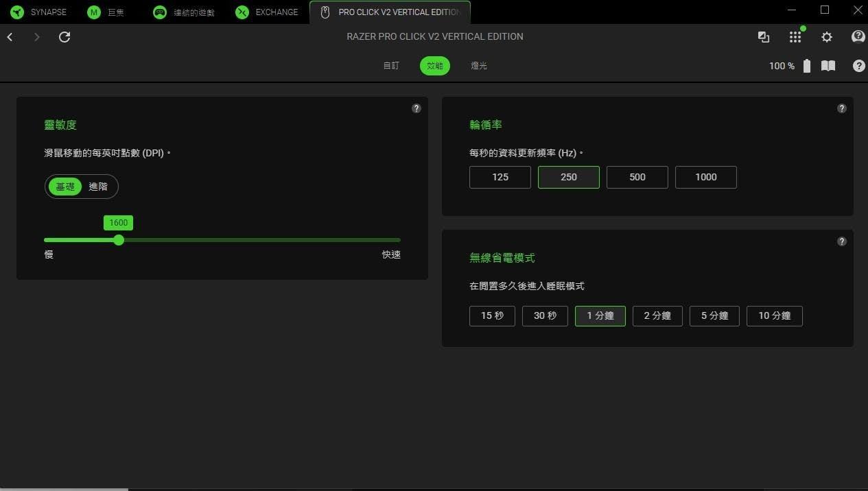This screenshot has width=868, height=491.
Task: Set polling rate to 125 Hz
Action: 500,177
